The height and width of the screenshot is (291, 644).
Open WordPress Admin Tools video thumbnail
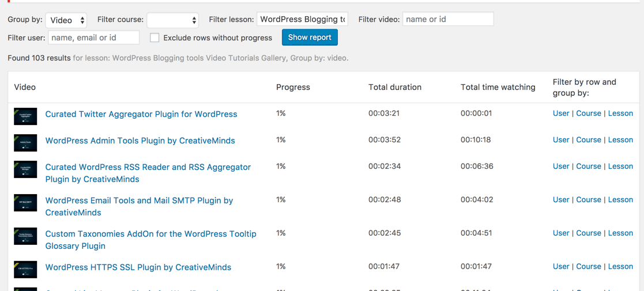(x=25, y=142)
